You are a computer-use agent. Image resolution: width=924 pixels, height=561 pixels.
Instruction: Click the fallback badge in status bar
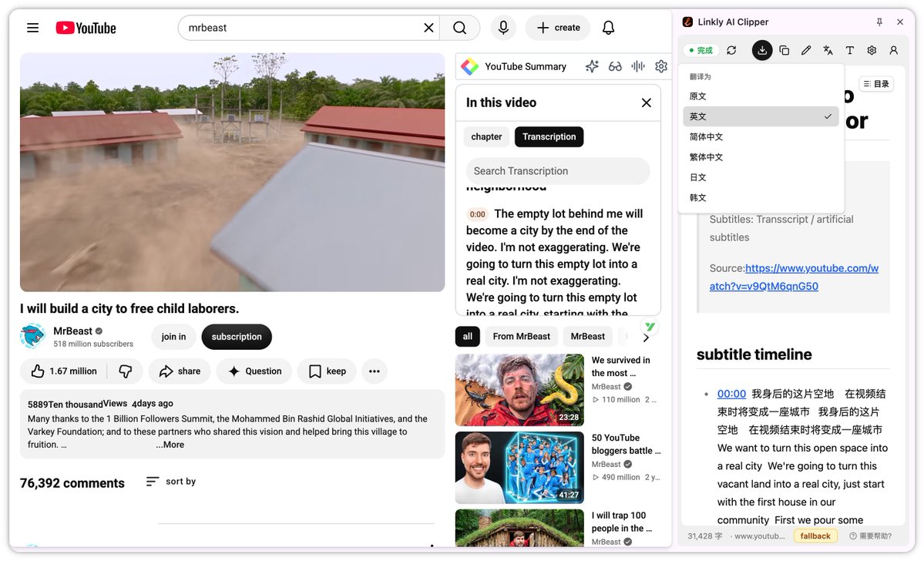coord(815,536)
